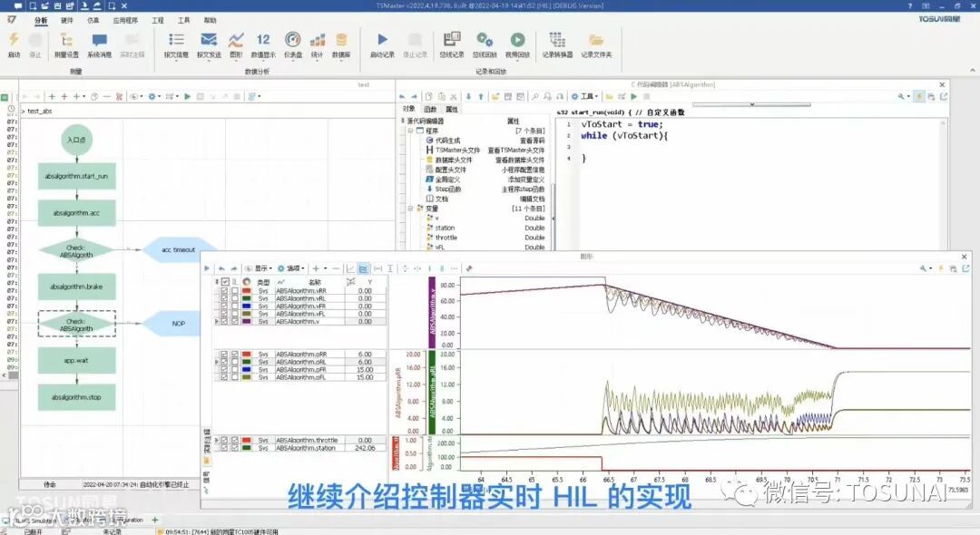
Task: Toggle second checkbox of ABSAlgorithm.vRL row
Action: [x=235, y=298]
